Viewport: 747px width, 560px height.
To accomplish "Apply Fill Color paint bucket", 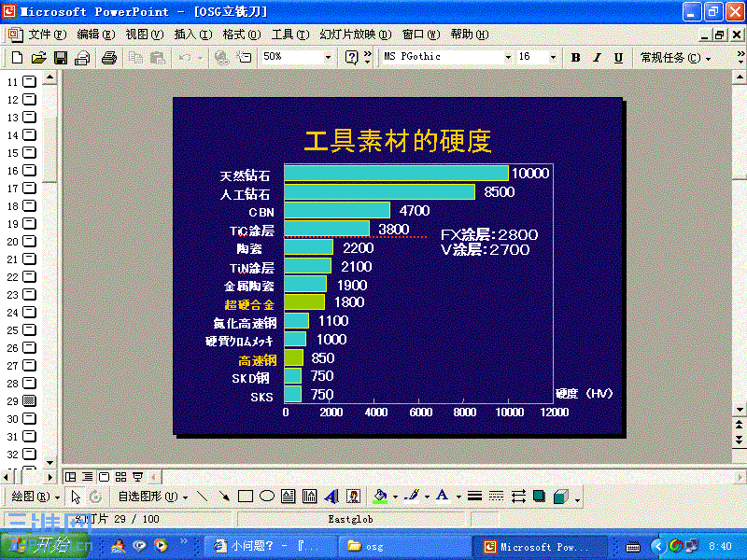I will tap(380, 497).
